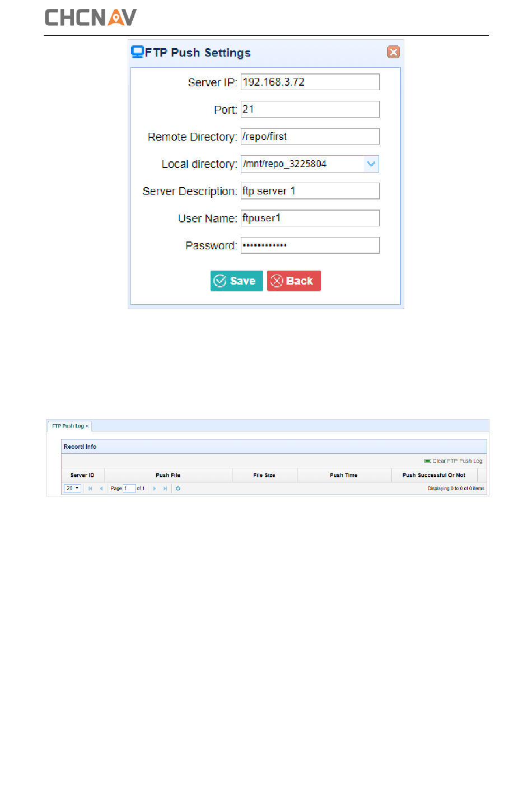Switch to the FTP Push Log tab
This screenshot has height=795, width=532.
[x=67, y=426]
